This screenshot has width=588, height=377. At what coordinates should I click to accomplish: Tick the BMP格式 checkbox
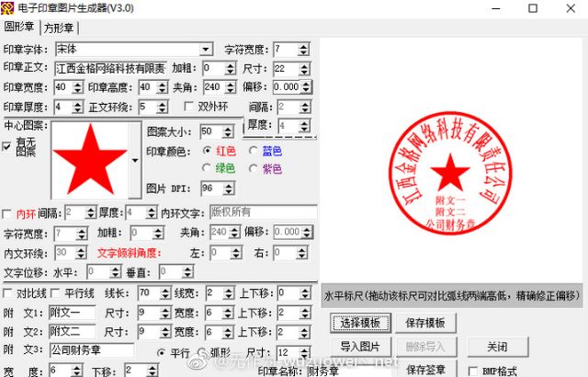click(473, 371)
